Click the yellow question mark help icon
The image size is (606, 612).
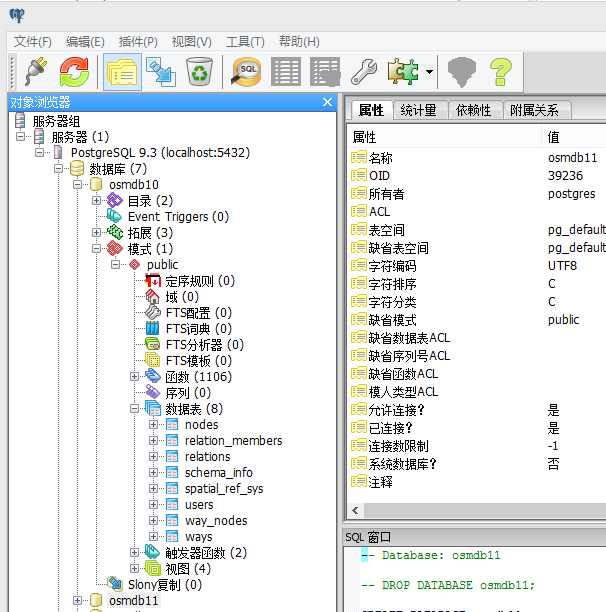(x=501, y=72)
